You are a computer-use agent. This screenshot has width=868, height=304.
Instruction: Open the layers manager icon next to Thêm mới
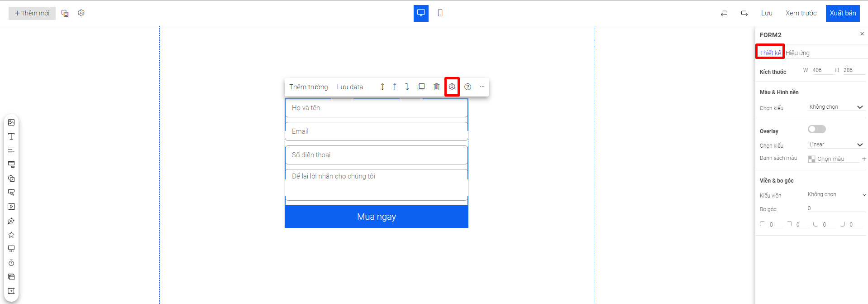(65, 13)
